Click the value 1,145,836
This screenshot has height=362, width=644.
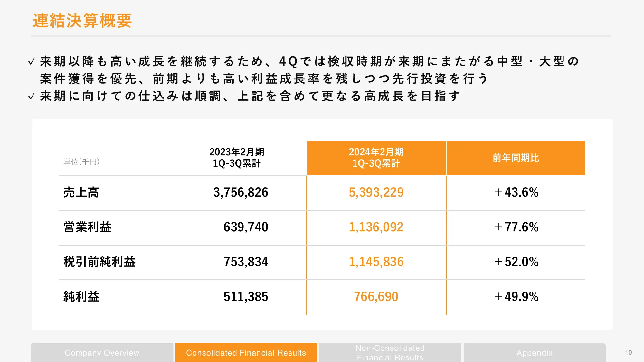tap(376, 262)
